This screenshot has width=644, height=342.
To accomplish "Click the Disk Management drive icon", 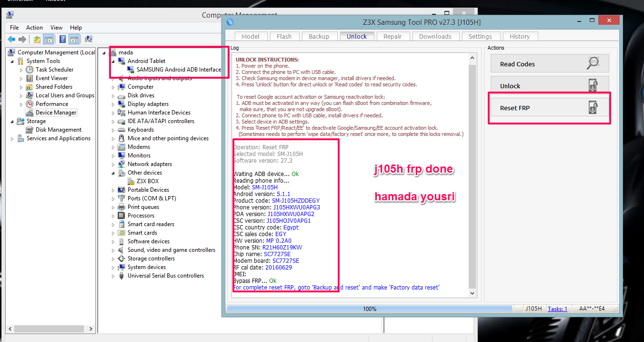I will 30,130.
